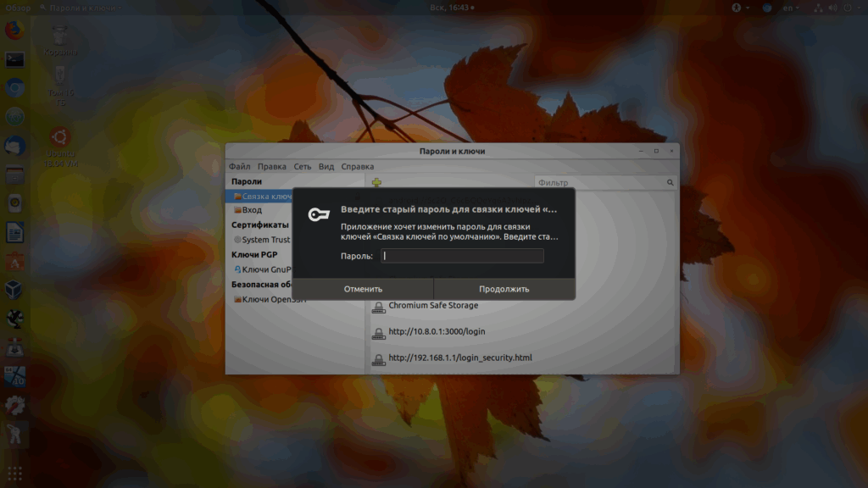Open the Правка menu
The width and height of the screenshot is (868, 488).
[272, 167]
